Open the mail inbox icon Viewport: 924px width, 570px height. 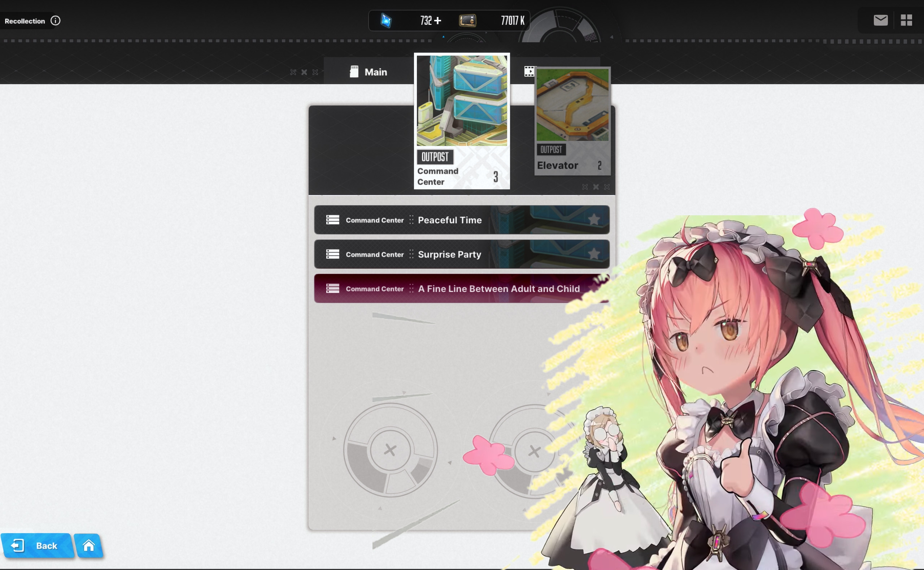[x=880, y=20]
